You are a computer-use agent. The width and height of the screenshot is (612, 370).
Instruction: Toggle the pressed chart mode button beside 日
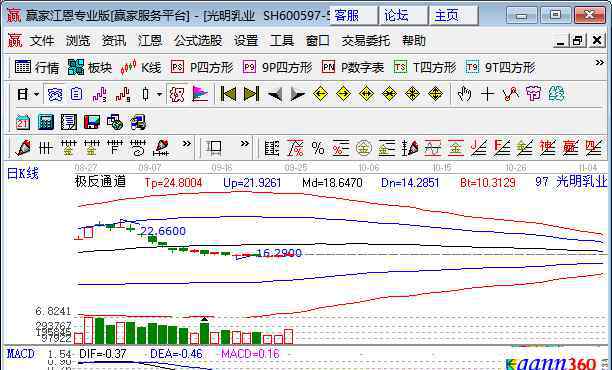click(x=55, y=94)
